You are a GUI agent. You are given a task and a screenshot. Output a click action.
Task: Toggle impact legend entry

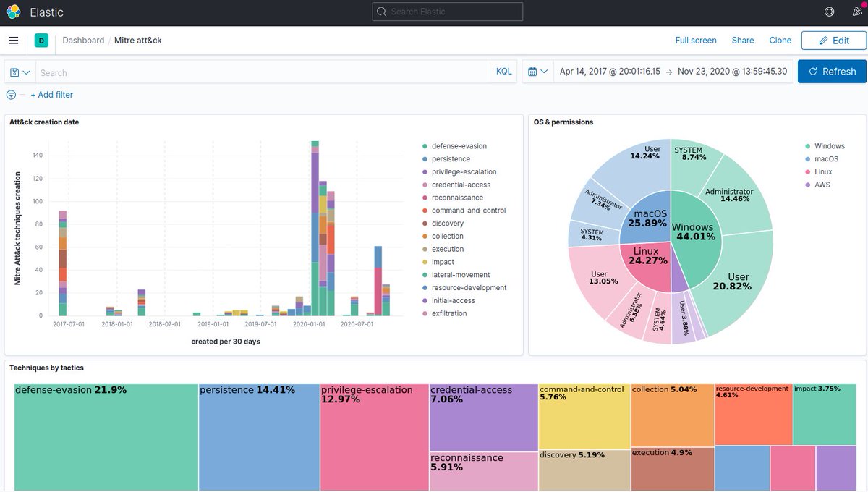443,262
